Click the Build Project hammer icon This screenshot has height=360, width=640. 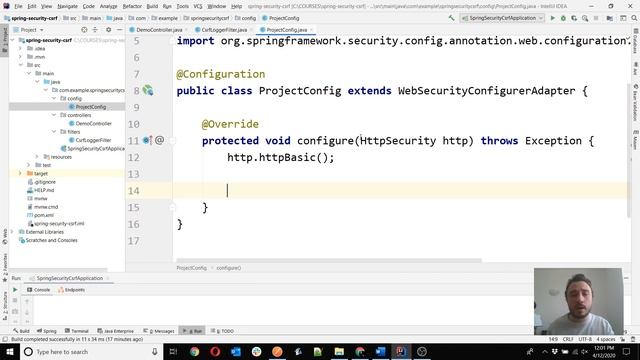(451, 18)
